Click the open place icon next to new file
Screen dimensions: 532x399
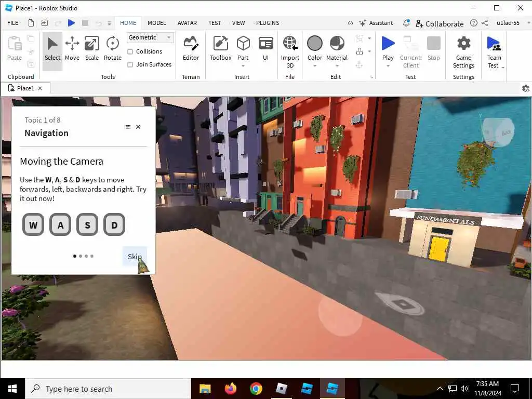[45, 23]
